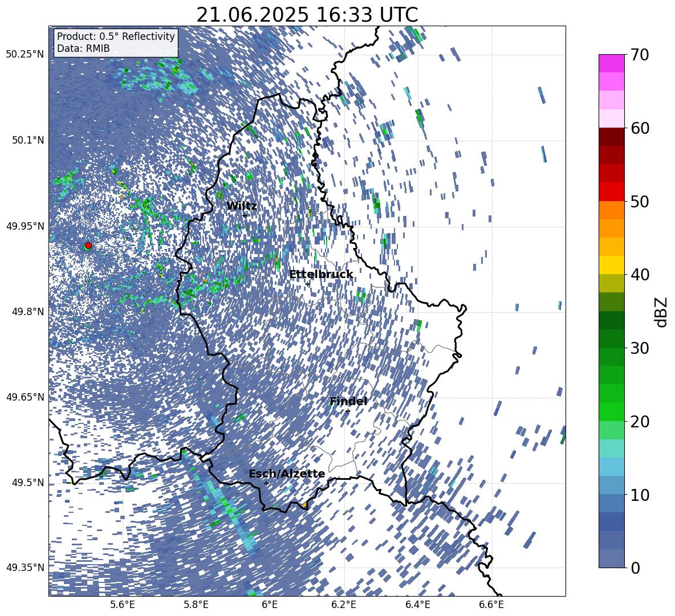Click the 49.8°N latitude label
Viewport: 675px width, 616px height.
point(27,311)
